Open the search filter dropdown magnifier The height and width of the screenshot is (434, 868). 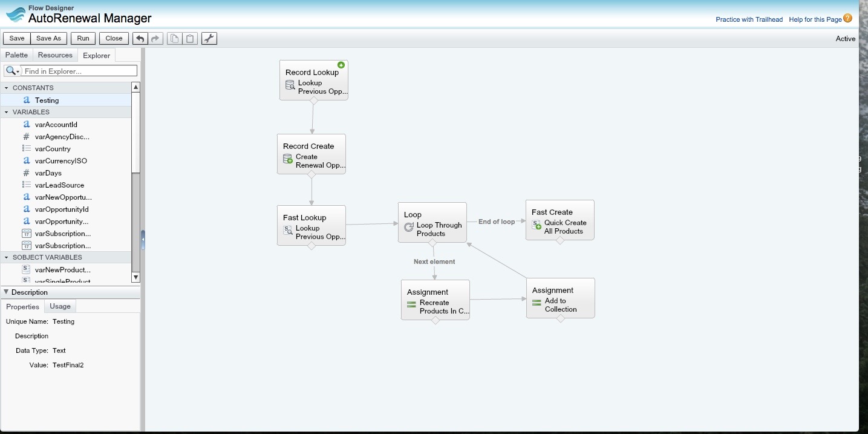coord(12,71)
